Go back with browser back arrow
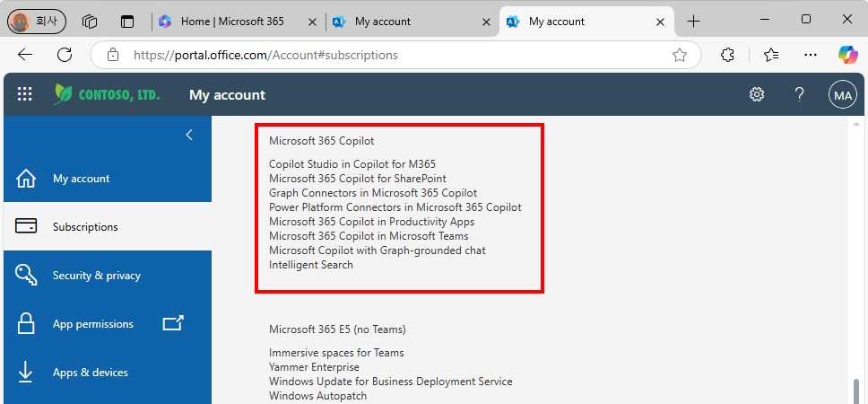The height and width of the screenshot is (404, 868). tap(25, 54)
